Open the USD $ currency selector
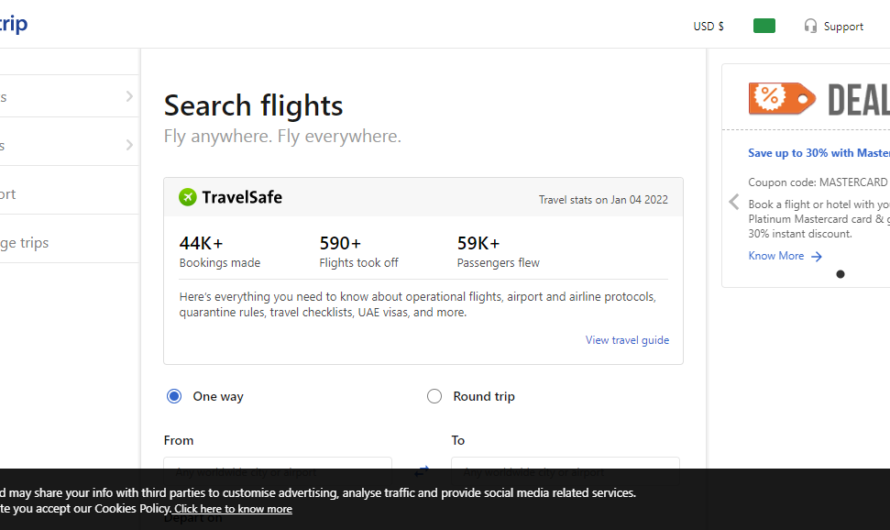 click(708, 26)
